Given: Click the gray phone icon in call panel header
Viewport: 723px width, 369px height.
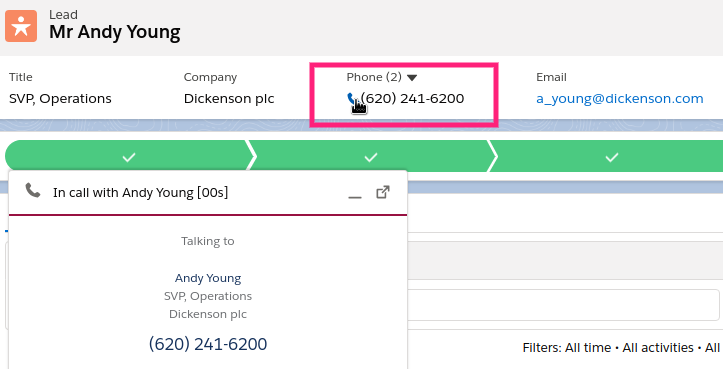Looking at the screenshot, I should (33, 190).
